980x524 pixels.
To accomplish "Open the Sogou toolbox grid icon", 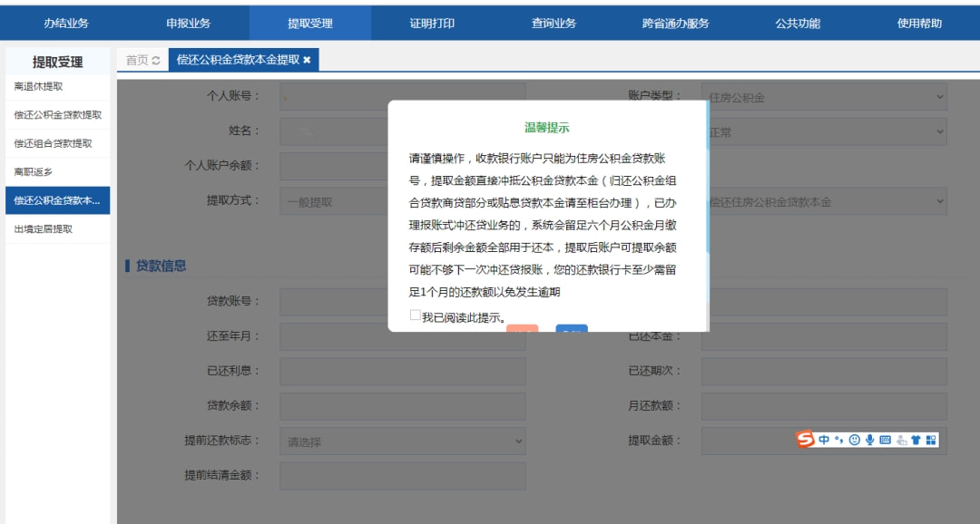I will click(930, 440).
